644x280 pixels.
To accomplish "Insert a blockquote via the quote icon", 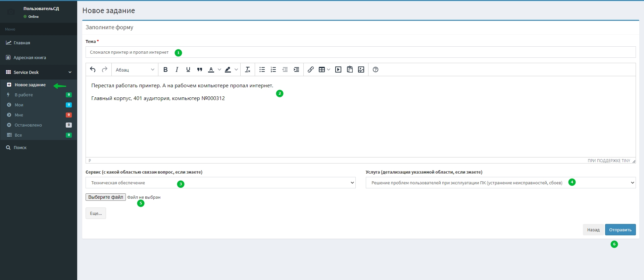I will click(200, 69).
